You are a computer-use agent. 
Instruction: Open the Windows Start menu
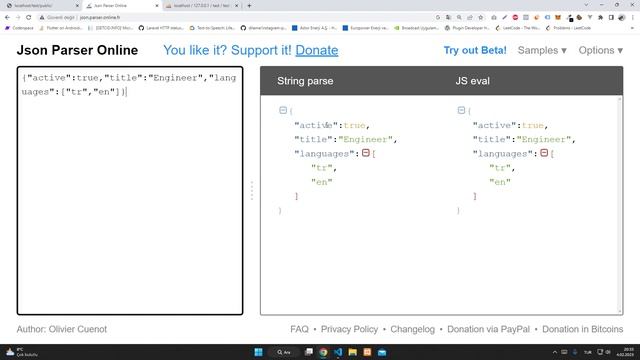coord(258,352)
